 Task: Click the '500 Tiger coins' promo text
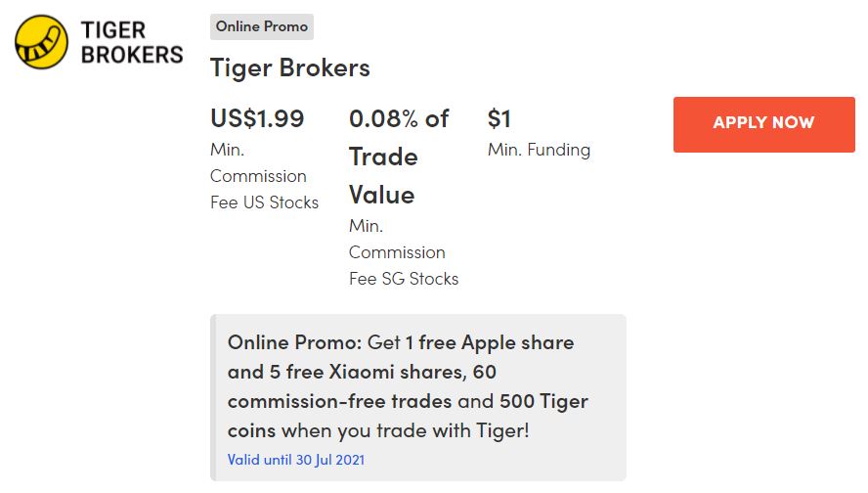pos(543,401)
